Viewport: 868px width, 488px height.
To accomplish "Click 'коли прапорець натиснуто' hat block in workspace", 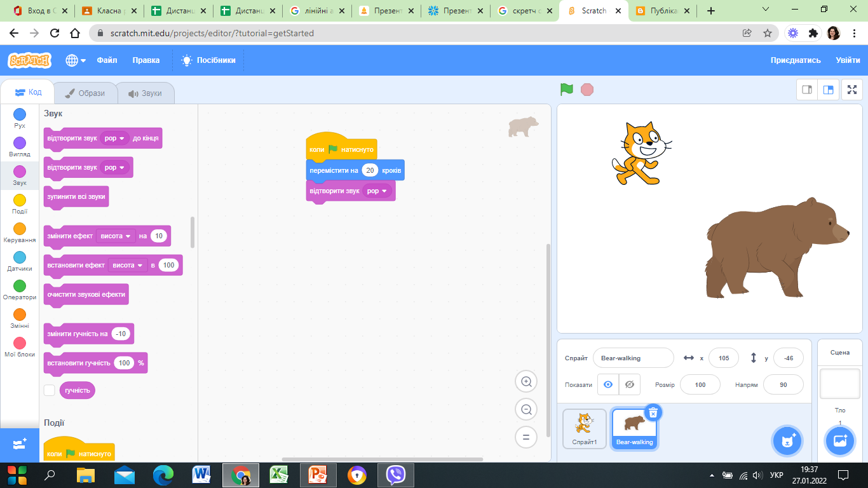I will 342,149.
